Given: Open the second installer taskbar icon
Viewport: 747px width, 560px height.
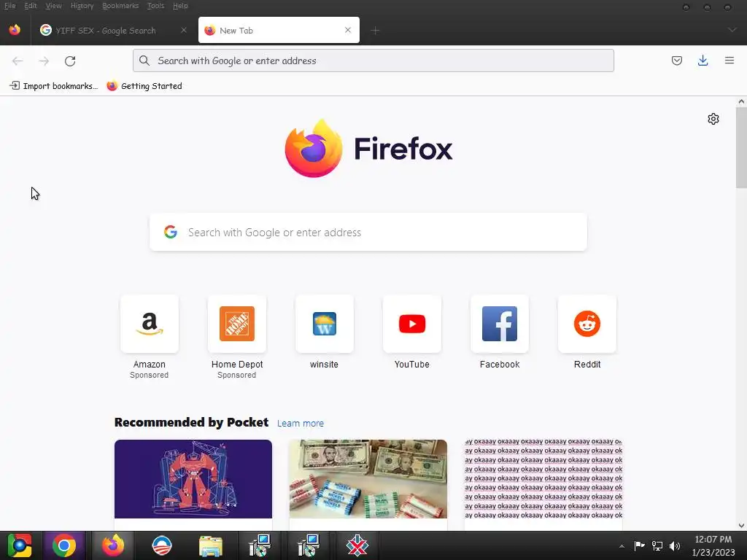Looking at the screenshot, I should click(309, 545).
